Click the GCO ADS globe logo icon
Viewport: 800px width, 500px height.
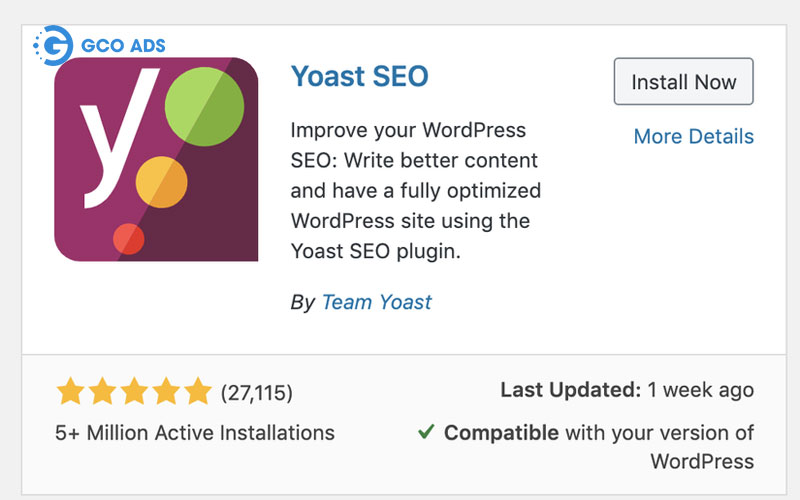click(52, 46)
